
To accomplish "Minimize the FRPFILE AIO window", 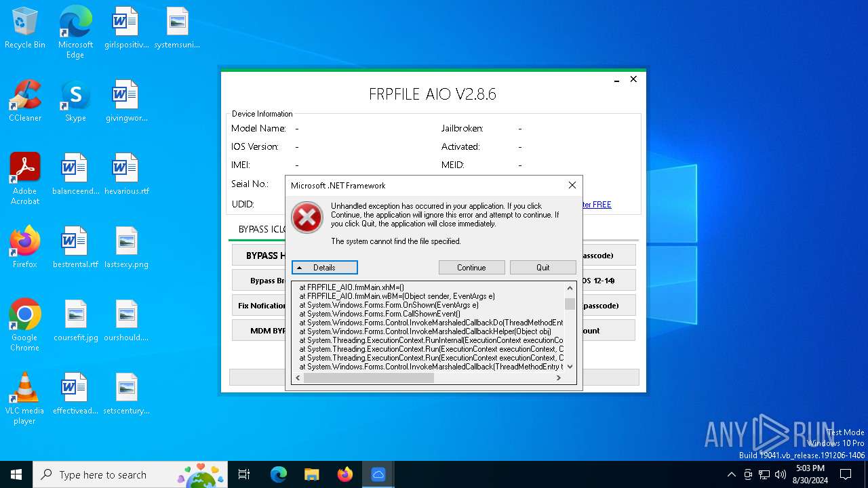I will (x=616, y=79).
